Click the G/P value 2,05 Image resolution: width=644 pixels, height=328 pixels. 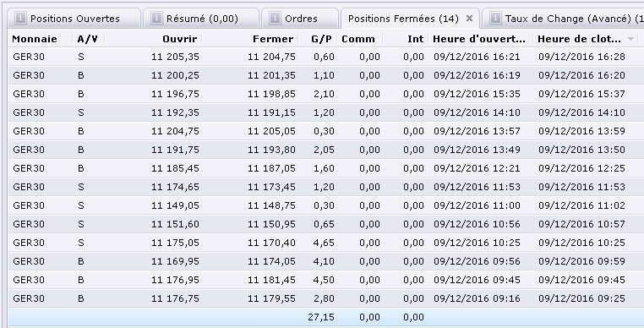tap(324, 150)
